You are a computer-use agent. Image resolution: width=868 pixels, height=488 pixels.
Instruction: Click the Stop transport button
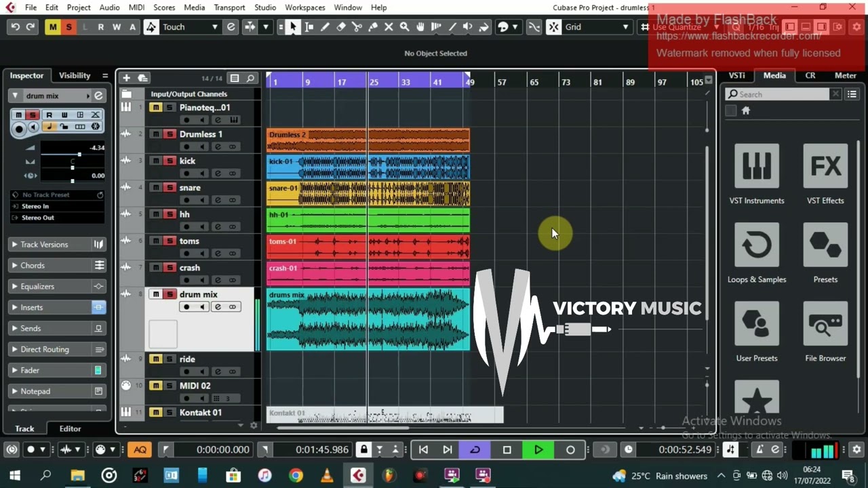[507, 449]
